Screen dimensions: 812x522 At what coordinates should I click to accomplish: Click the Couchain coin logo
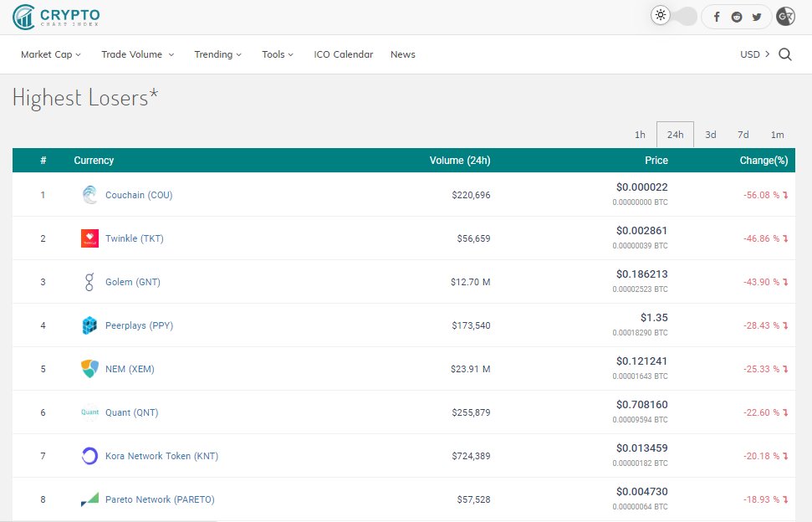89,195
